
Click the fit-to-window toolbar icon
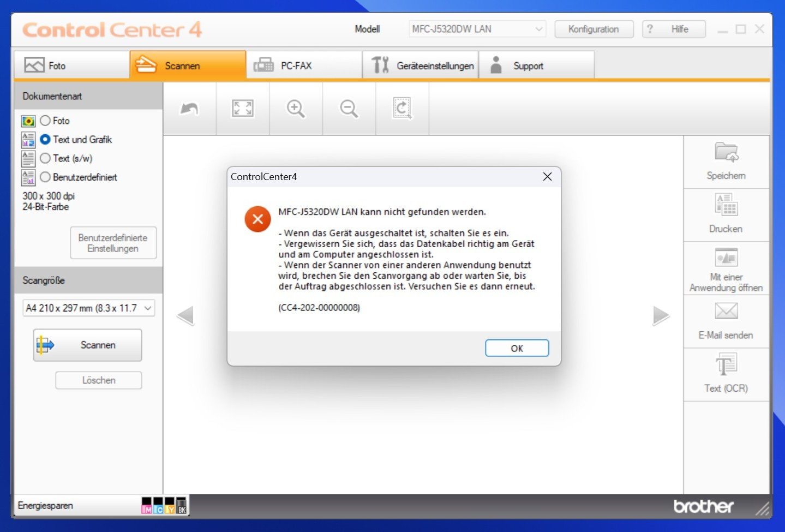pyautogui.click(x=243, y=108)
